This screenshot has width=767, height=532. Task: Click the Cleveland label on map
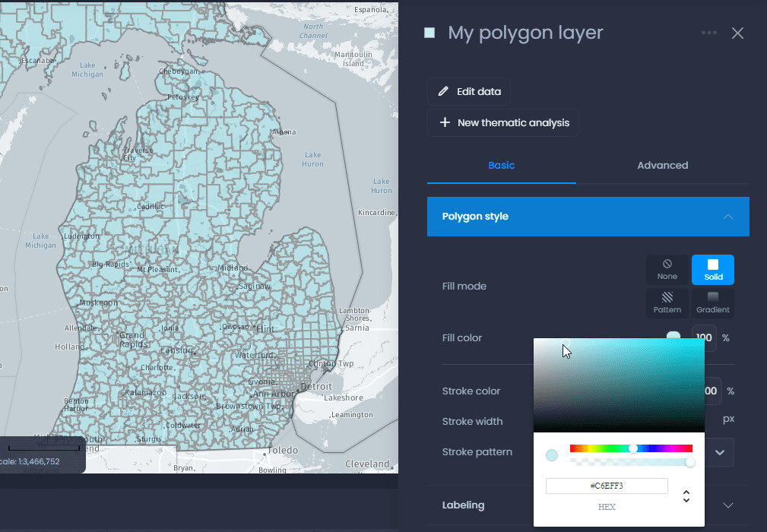[x=367, y=464]
